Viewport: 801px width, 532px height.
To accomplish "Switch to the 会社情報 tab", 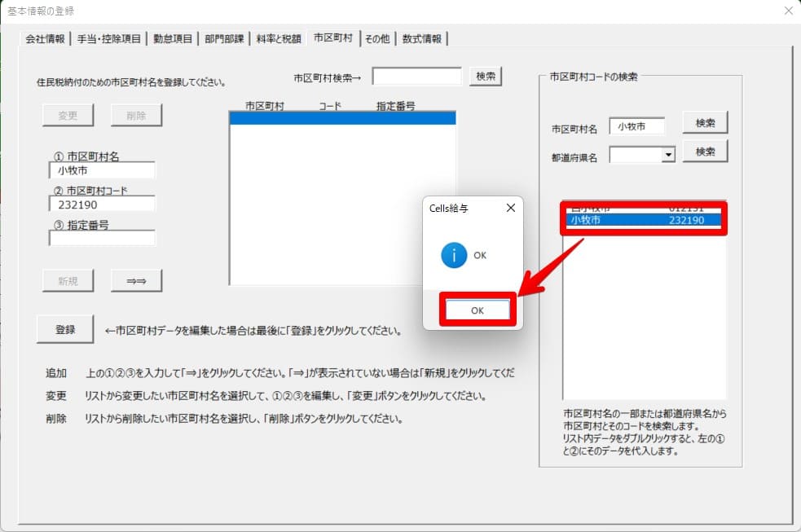I will [x=46, y=38].
